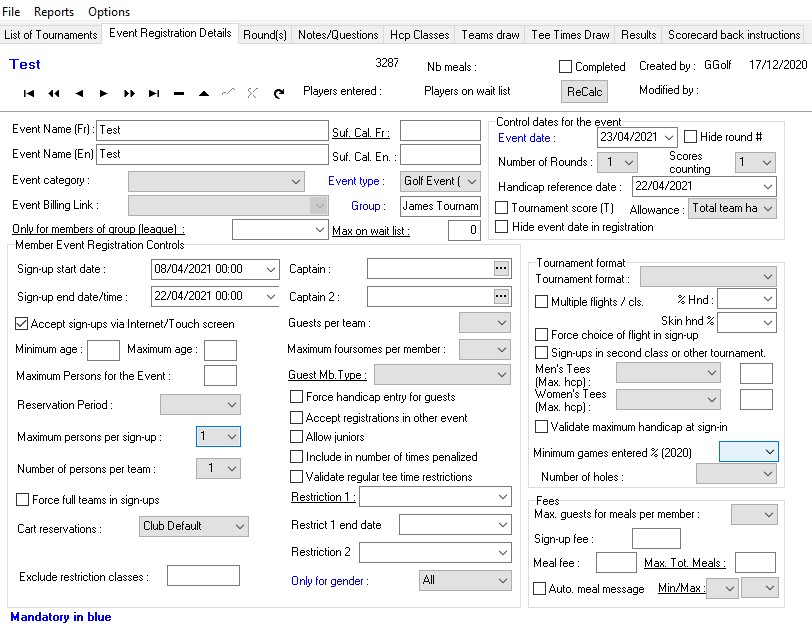Image resolution: width=812 pixels, height=637 pixels.
Task: Click Event Name (Fr) text field
Action: click(x=212, y=130)
